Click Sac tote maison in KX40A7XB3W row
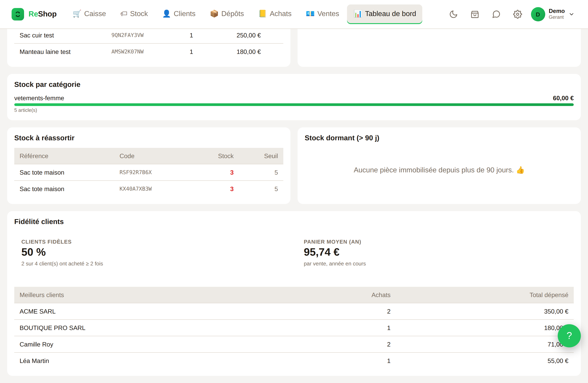 pos(42,189)
